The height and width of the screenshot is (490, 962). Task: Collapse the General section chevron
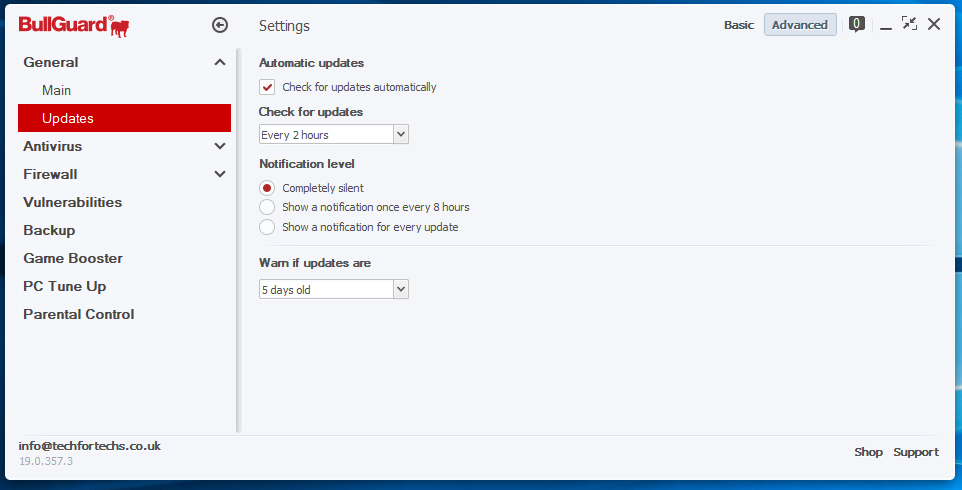(x=220, y=62)
